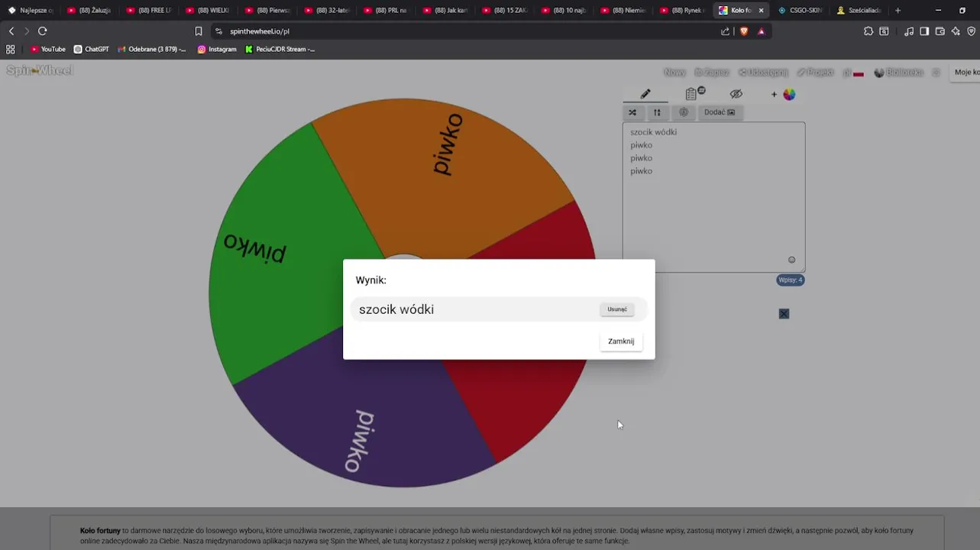
Task: Open the PeciuCJDR Stream bookmark
Action: tap(280, 49)
